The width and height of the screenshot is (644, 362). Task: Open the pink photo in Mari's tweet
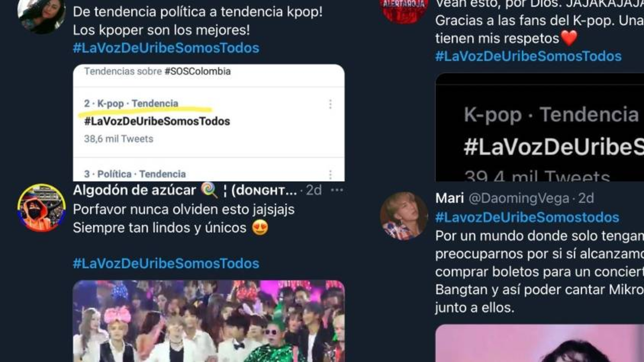(x=539, y=343)
